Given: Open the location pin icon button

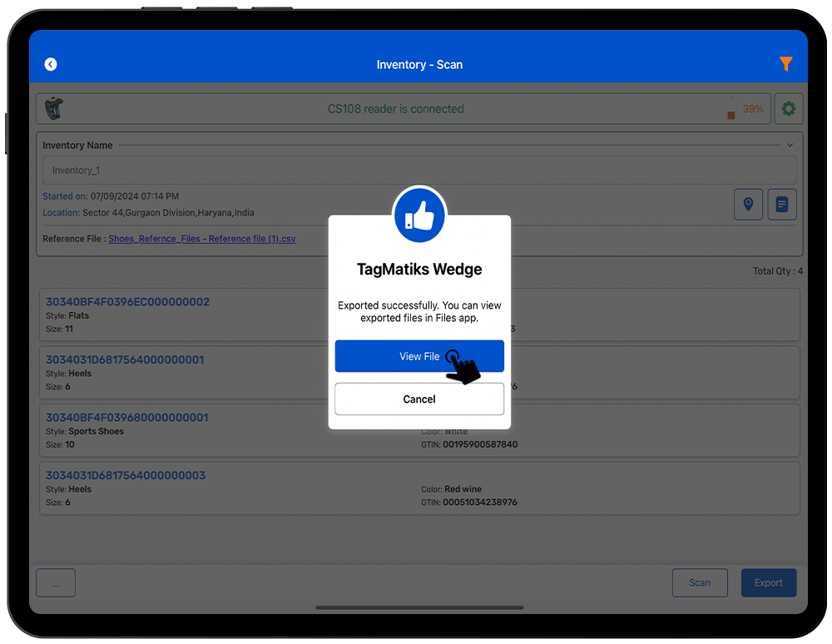Looking at the screenshot, I should pos(748,204).
